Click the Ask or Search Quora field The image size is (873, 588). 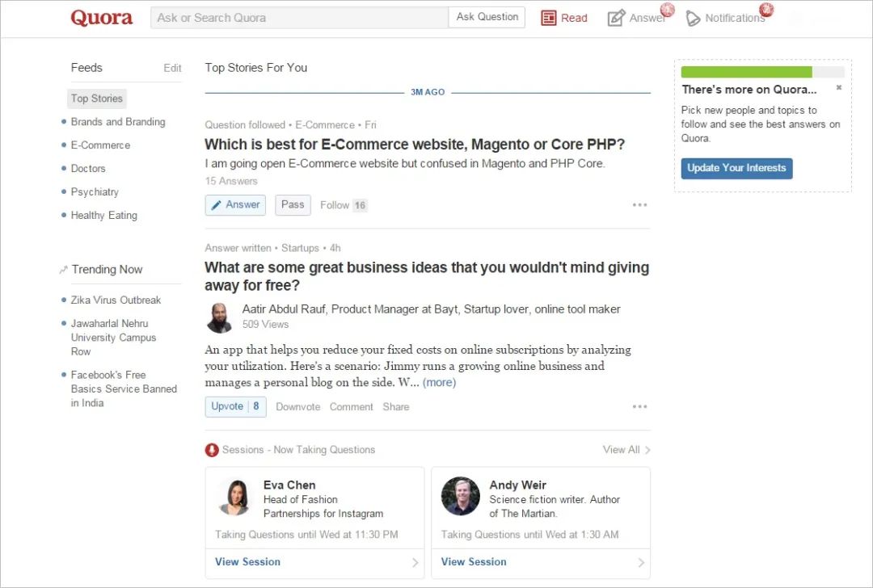pos(299,18)
